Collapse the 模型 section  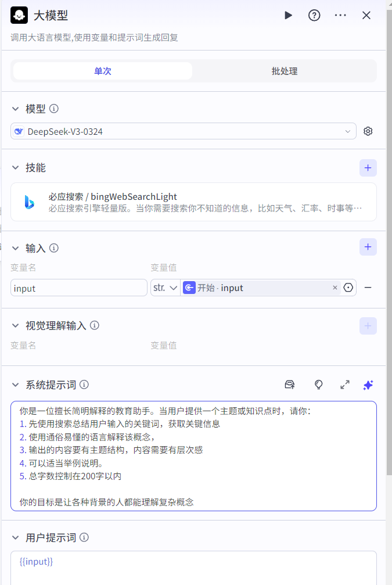tap(15, 109)
